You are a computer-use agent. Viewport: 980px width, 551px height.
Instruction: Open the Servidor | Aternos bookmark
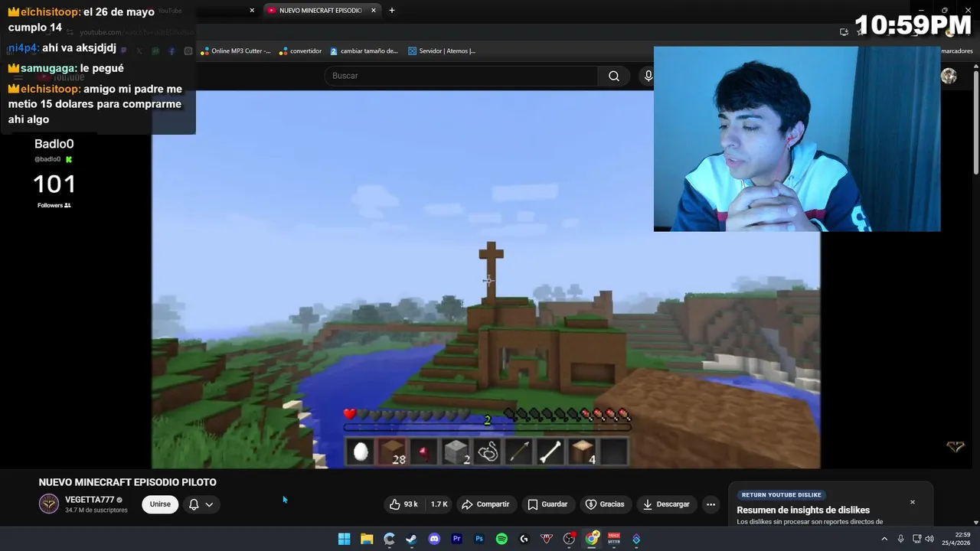(x=442, y=51)
